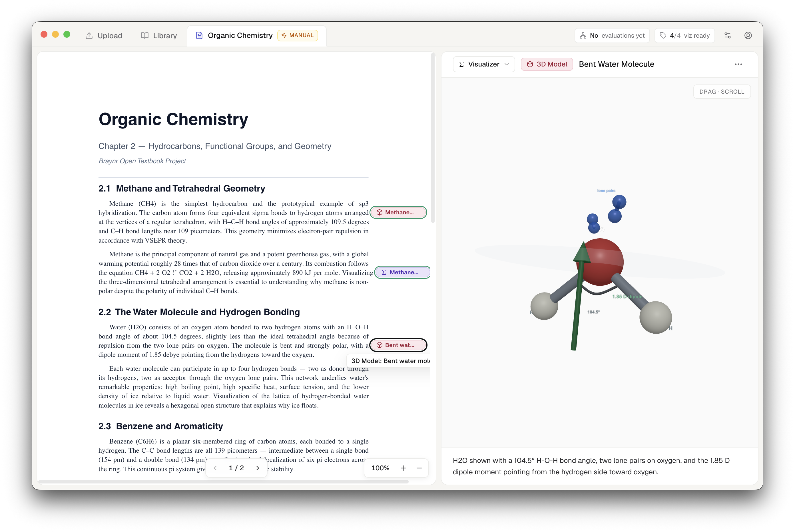Click the right grey hydrogen atom
The width and height of the screenshot is (795, 532).
[655, 317]
